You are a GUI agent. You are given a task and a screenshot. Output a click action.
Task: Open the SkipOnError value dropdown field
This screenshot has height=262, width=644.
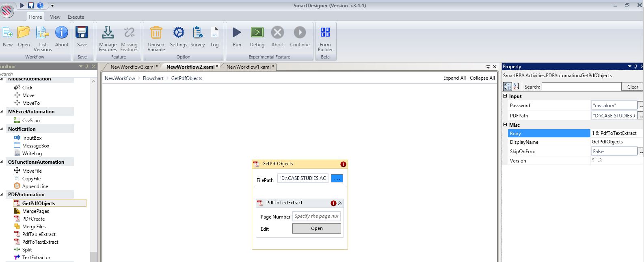614,152
